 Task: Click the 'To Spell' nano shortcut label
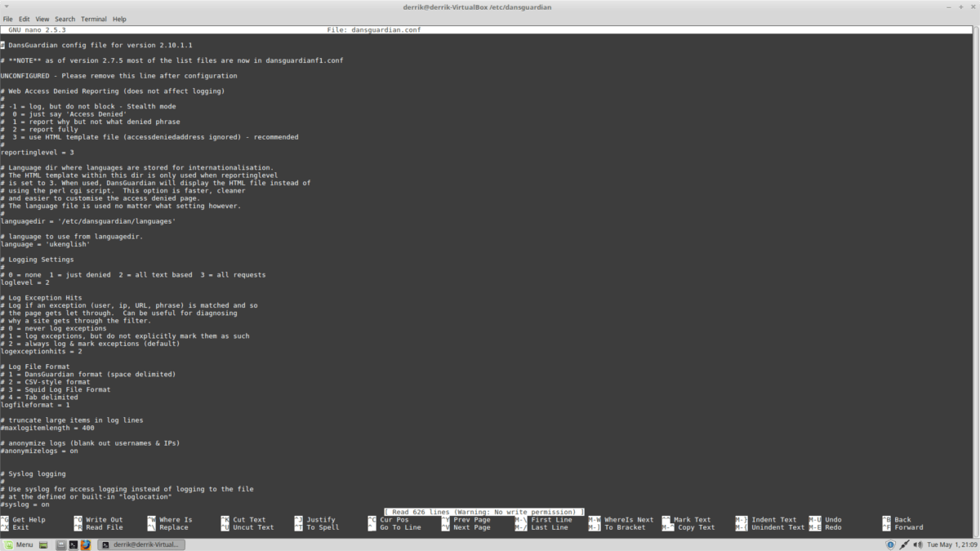tap(323, 527)
